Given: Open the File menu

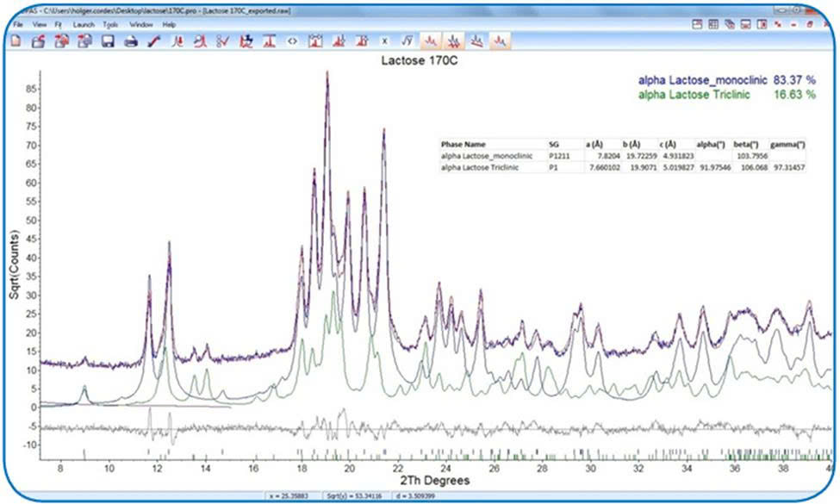Looking at the screenshot, I should click(18, 24).
